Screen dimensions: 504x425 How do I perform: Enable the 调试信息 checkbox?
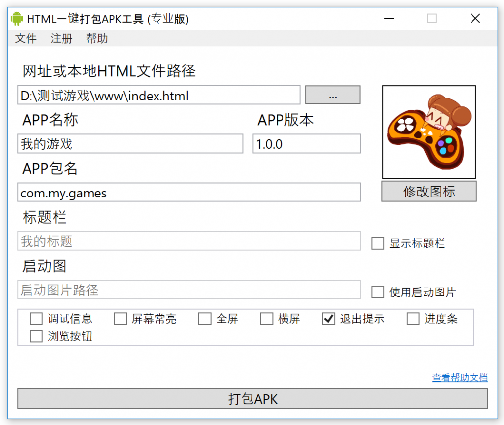36,319
